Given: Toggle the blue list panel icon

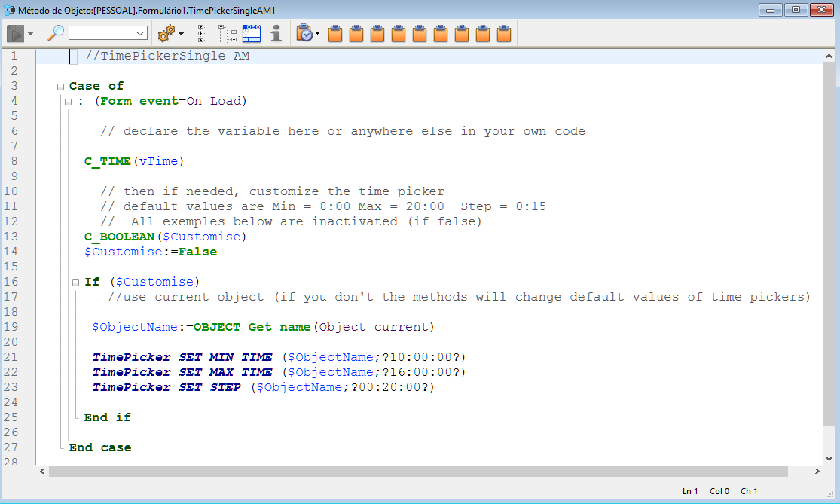Looking at the screenshot, I should 252,33.
